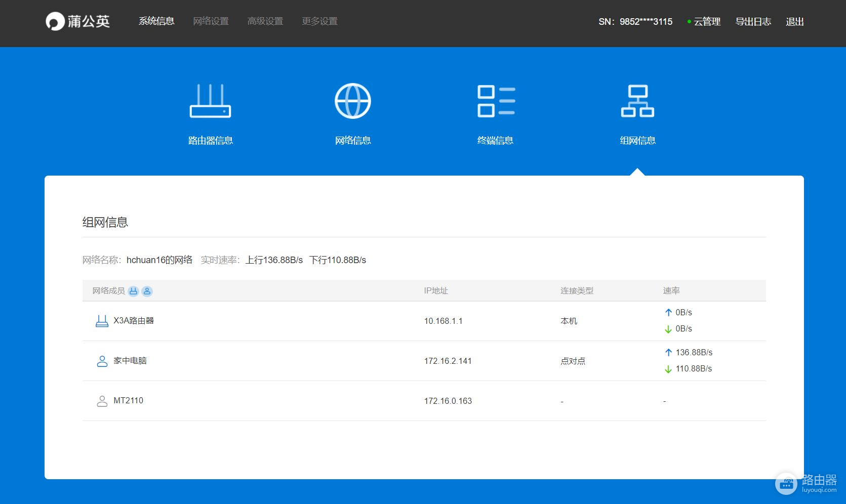Click the 速率 column header
Viewport: 846px width, 504px height.
[x=671, y=290]
